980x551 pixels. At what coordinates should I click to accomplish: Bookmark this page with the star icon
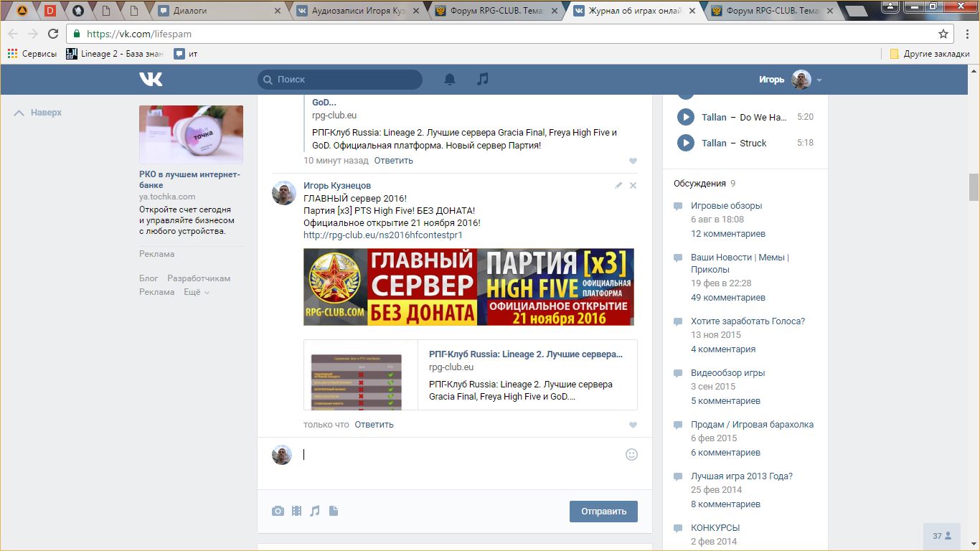[x=943, y=34]
